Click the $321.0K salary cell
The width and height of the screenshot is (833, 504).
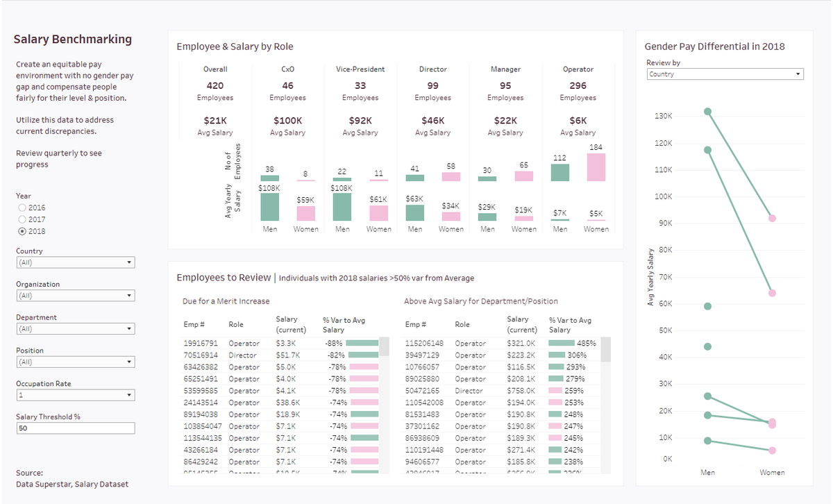pos(521,343)
